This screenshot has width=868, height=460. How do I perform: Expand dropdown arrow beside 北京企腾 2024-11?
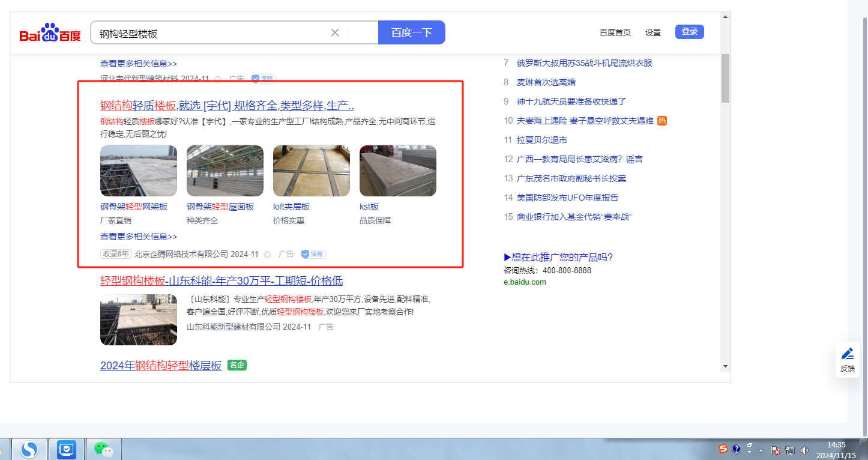coord(268,255)
